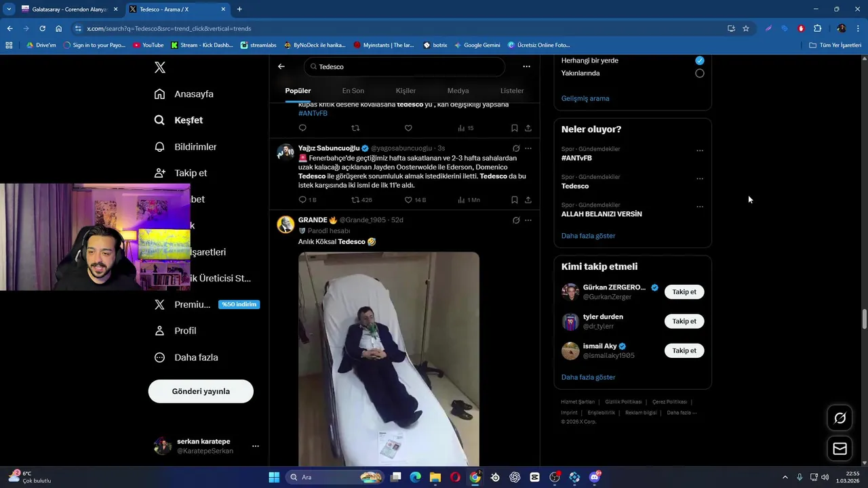Open Premium subscription page
Image resolution: width=868 pixels, height=488 pixels.
point(207,304)
